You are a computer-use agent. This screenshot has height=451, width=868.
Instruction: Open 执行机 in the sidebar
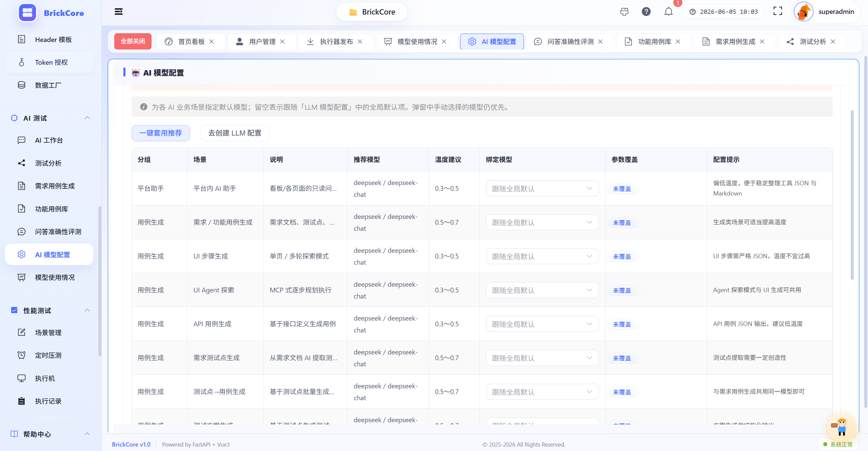pos(49,378)
